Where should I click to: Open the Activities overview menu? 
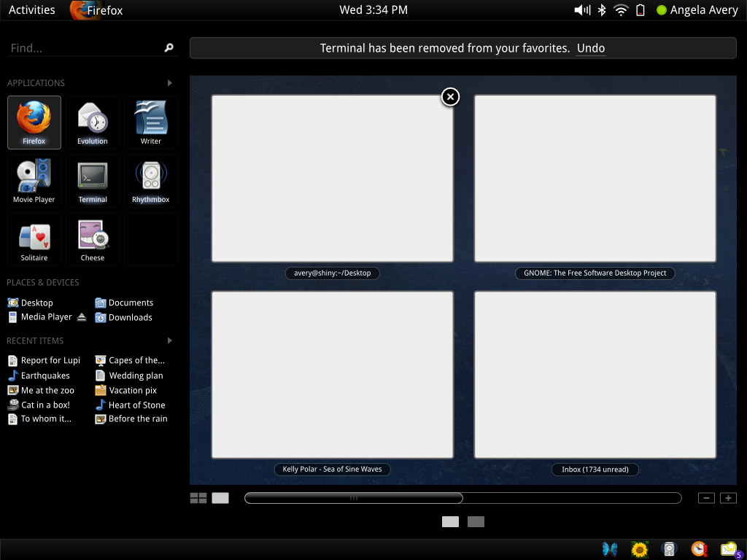coord(32,9)
